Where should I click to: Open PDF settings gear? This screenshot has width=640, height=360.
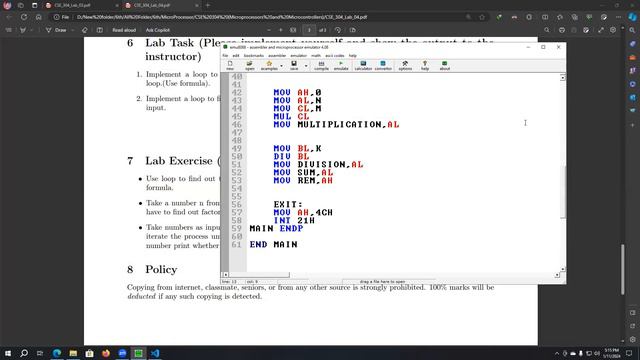pos(613,30)
